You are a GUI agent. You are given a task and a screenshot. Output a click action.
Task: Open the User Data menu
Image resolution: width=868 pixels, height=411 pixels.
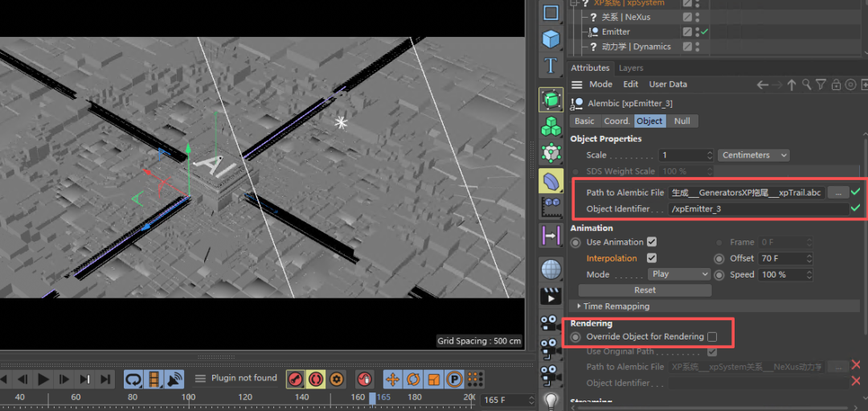point(668,84)
